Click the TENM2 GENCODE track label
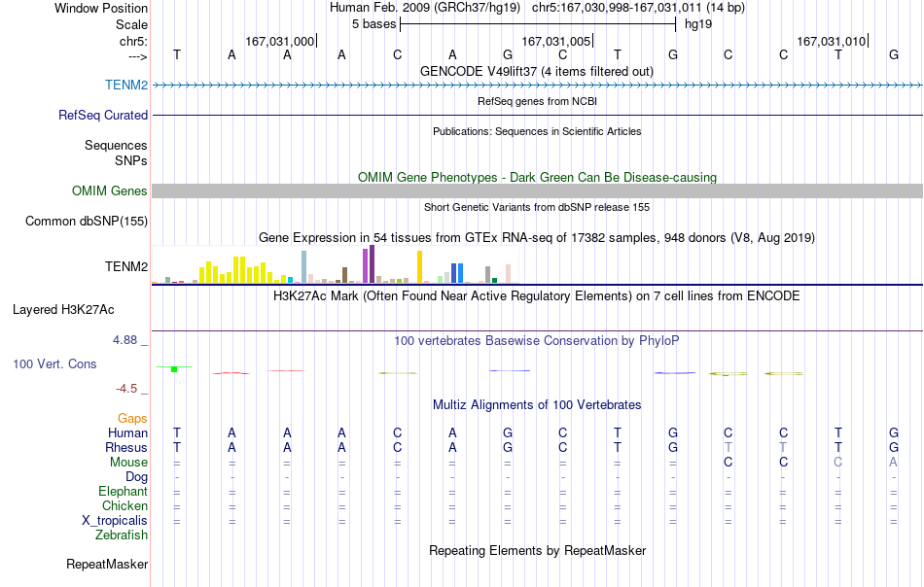 (126, 85)
